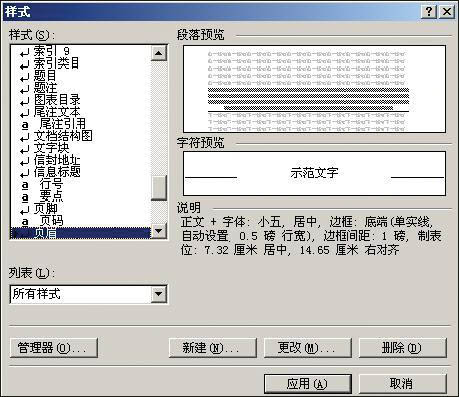
Task: Select the 所有样式 combo box
Action: click(89, 294)
